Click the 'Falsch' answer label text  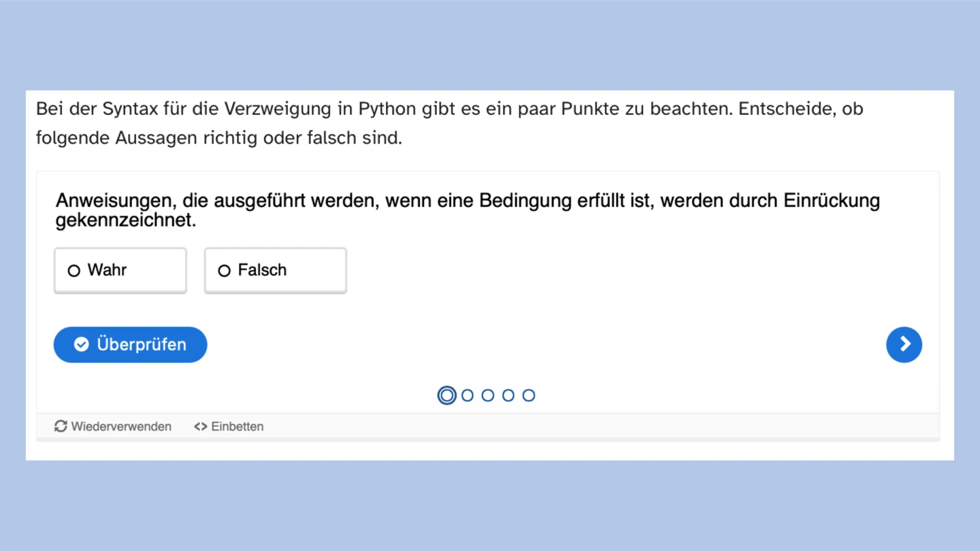click(x=262, y=270)
